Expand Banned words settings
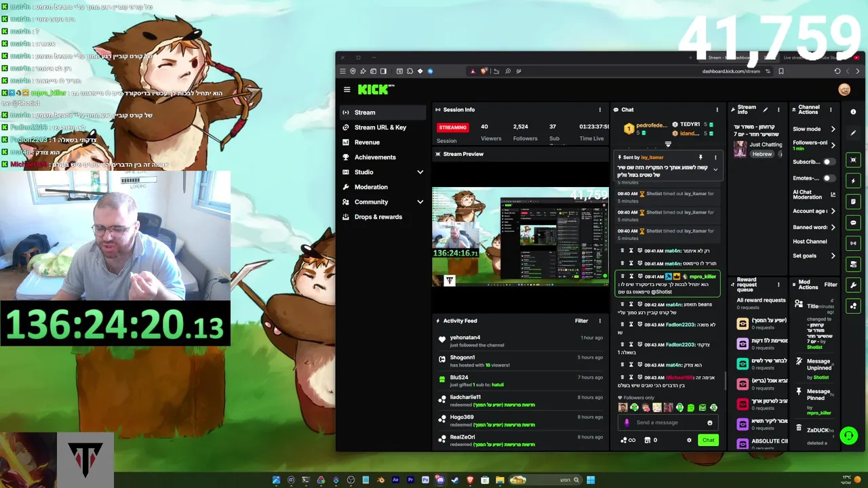The width and height of the screenshot is (868, 488). click(x=833, y=227)
